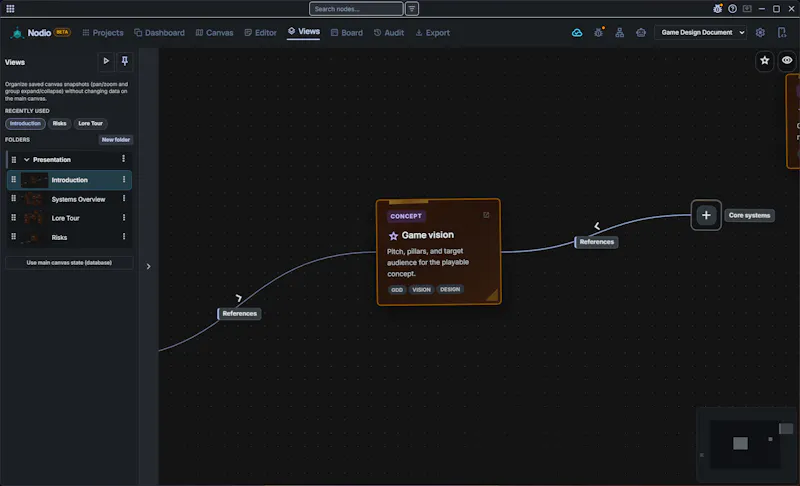Click the DESIGN tag on Game vision
The image size is (800, 486).
450,290
